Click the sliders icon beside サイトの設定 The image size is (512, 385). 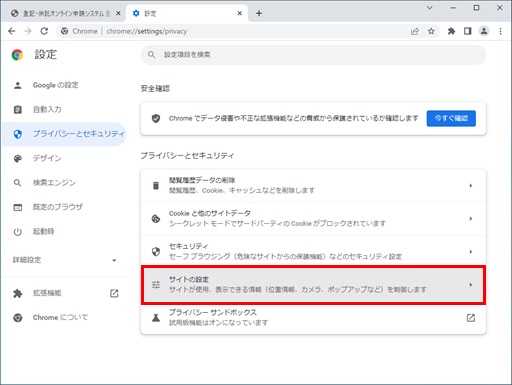tap(156, 285)
